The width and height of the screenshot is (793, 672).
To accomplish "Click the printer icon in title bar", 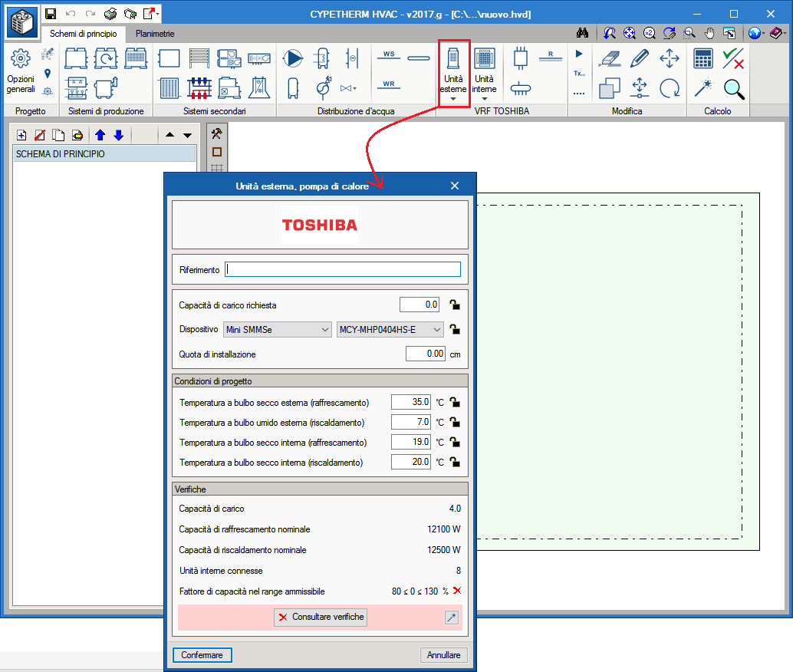I will click(x=110, y=14).
